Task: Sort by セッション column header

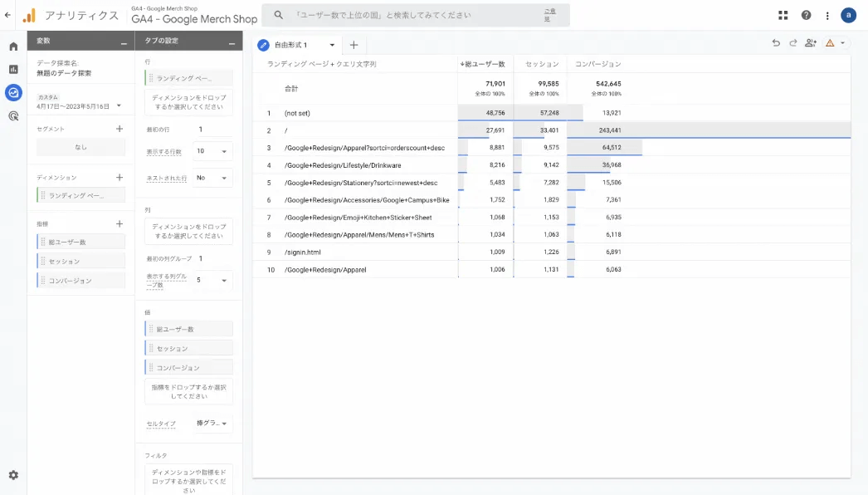Action: point(542,64)
